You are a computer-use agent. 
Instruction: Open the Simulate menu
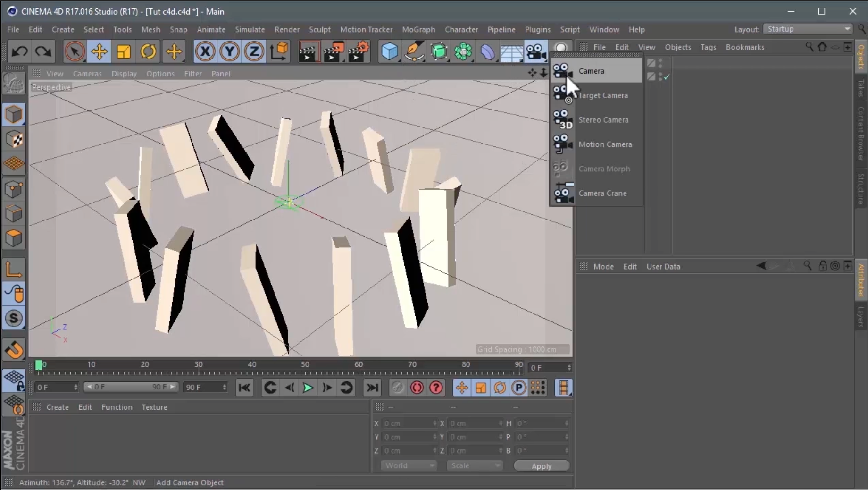(x=250, y=29)
